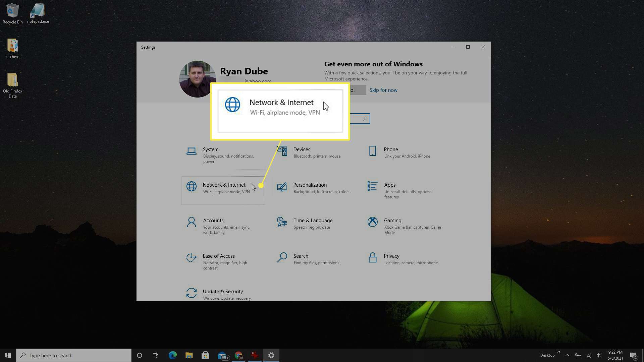Viewport: 644px width, 362px height.
Task: Click the Time & Language title
Action: [x=313, y=221]
